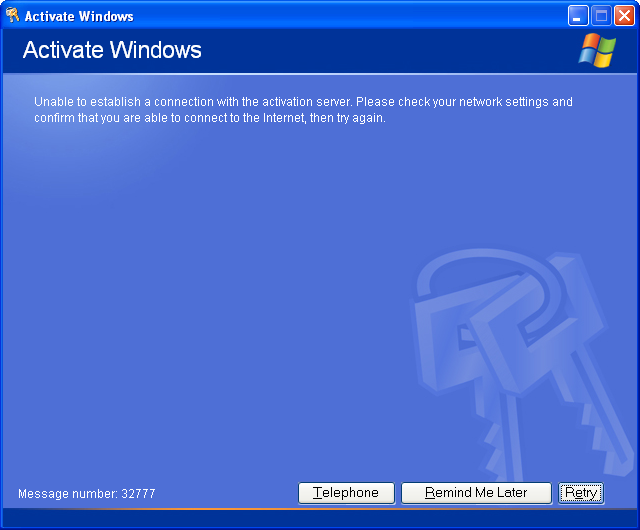Viewport: 640px width, 530px height.
Task: Click the 'Activate Windows' title bar caption
Action: [79, 16]
